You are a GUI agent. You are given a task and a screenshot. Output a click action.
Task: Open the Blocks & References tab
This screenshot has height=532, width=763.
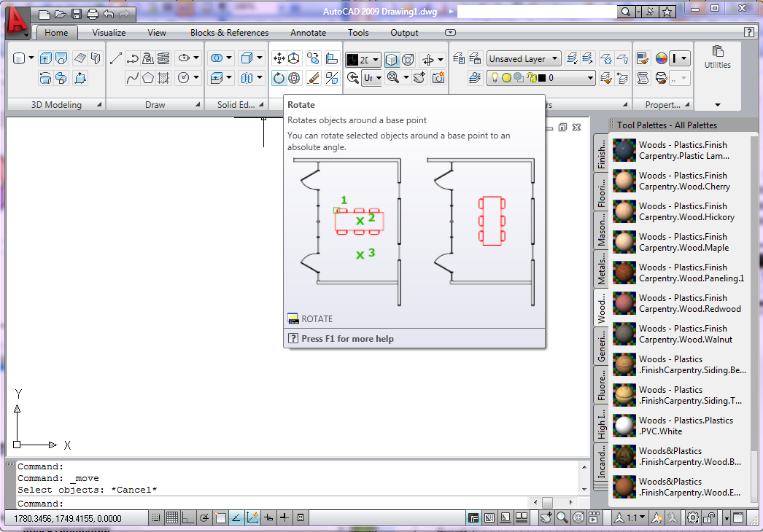tap(229, 33)
